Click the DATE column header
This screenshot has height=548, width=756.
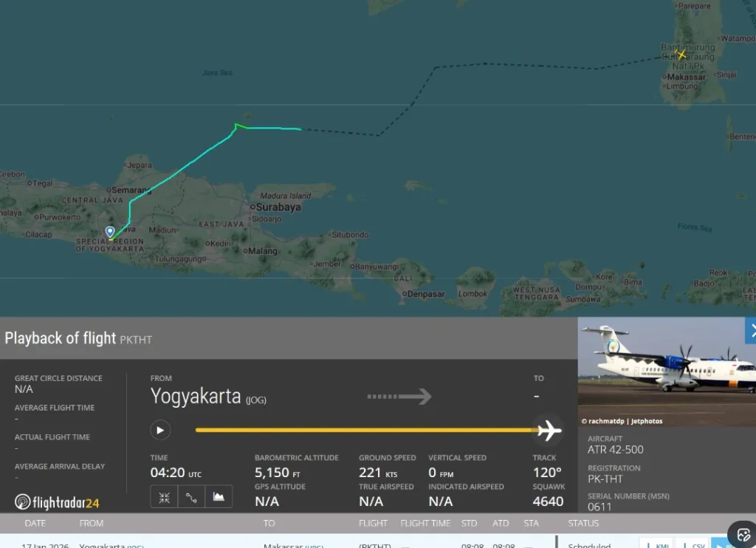[35, 523]
